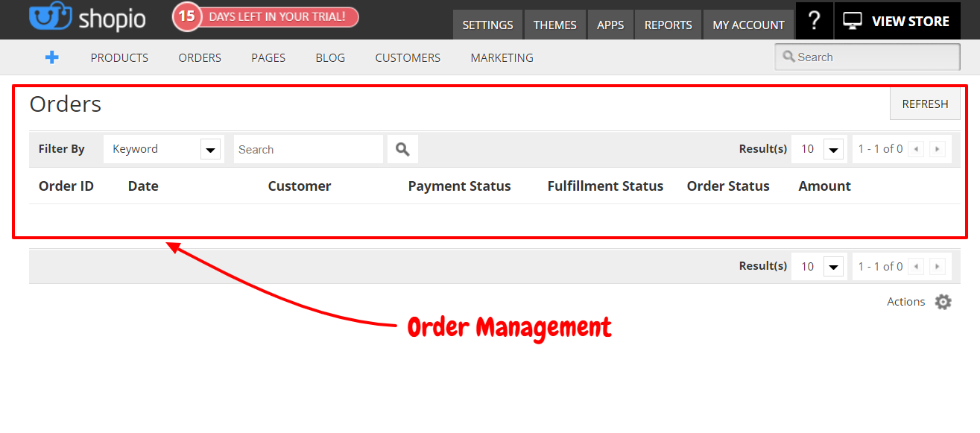Sort by the Order ID column header
Viewport: 980px width, 433px height.
tap(66, 186)
